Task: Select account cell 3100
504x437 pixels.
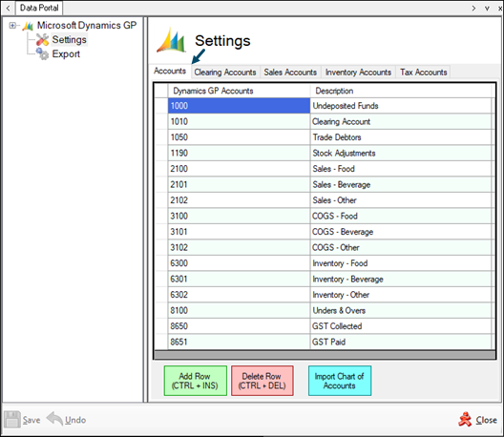Action: pos(239,216)
